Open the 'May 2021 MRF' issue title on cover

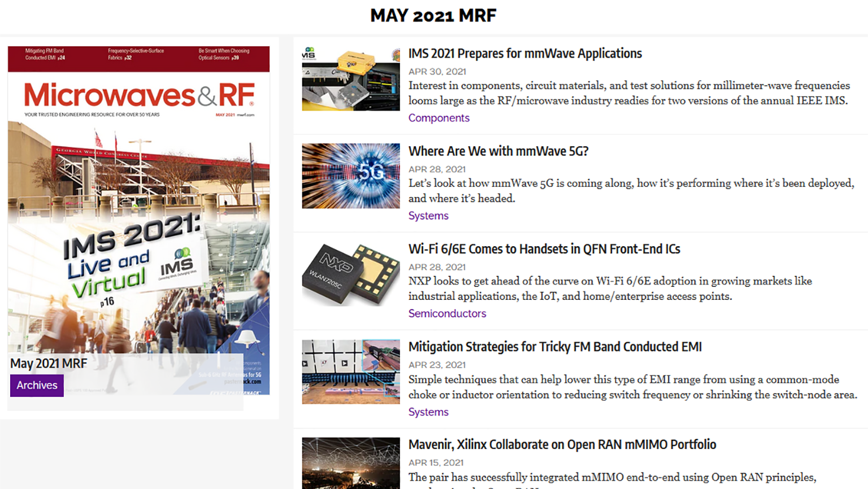(49, 364)
